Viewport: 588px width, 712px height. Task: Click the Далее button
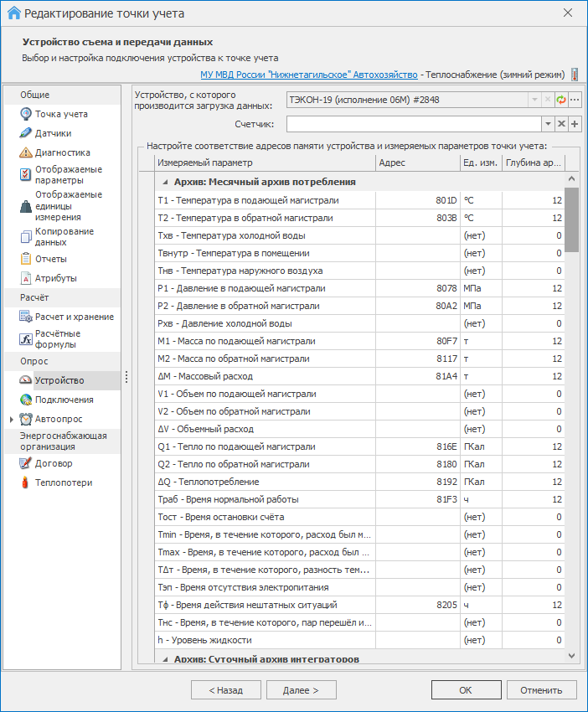click(x=301, y=689)
